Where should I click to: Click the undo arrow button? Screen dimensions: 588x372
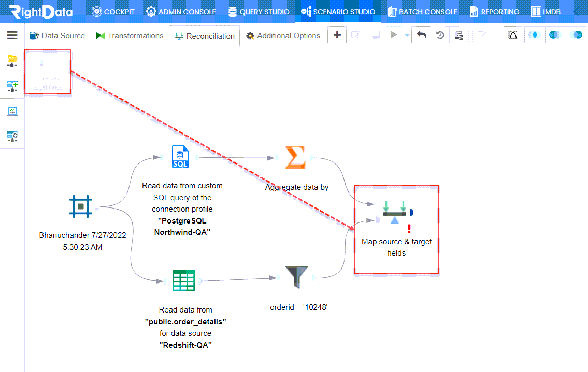[421, 35]
